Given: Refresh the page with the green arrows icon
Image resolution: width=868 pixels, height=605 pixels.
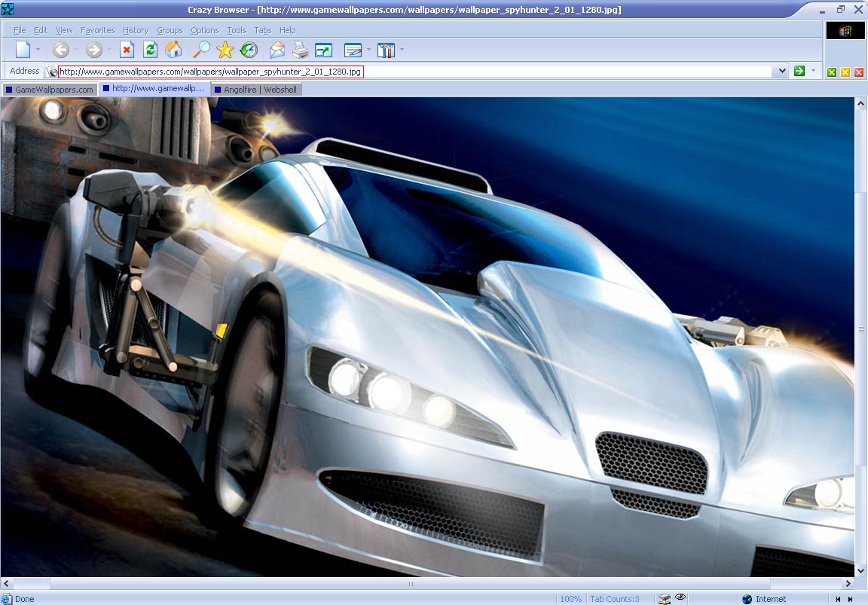Looking at the screenshot, I should click(x=150, y=50).
